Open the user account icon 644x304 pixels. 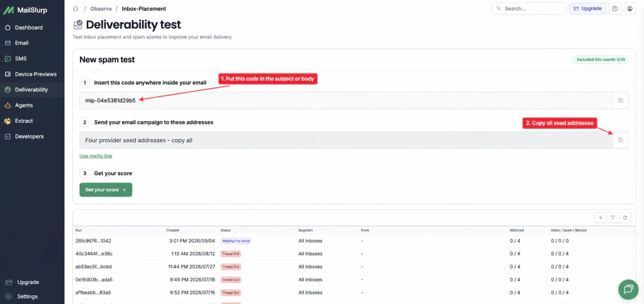click(x=630, y=8)
